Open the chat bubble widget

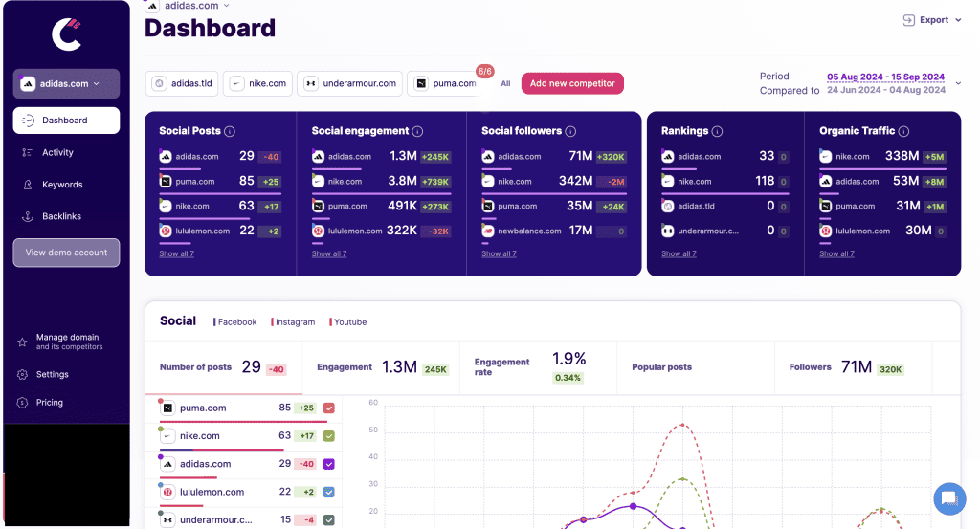[949, 498]
